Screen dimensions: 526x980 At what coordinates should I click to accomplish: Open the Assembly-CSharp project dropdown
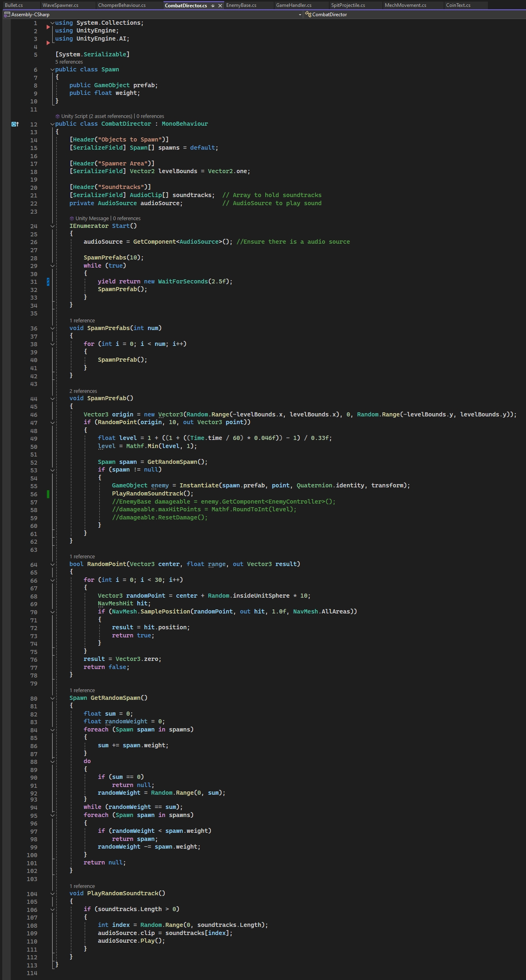click(x=300, y=15)
